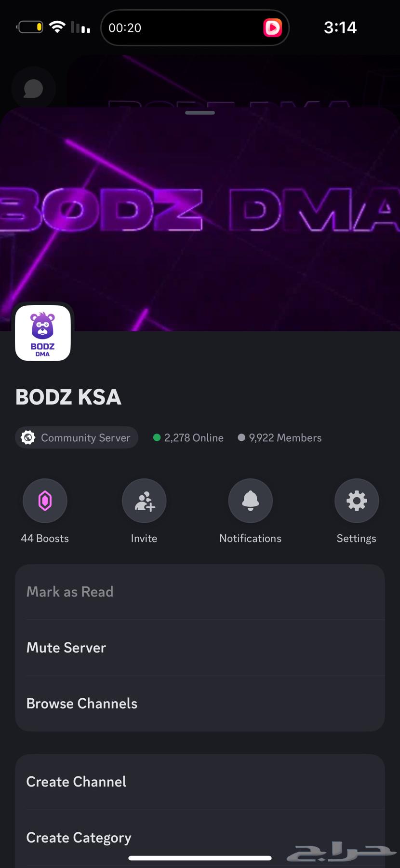Open the Invite people icon

coord(144,501)
